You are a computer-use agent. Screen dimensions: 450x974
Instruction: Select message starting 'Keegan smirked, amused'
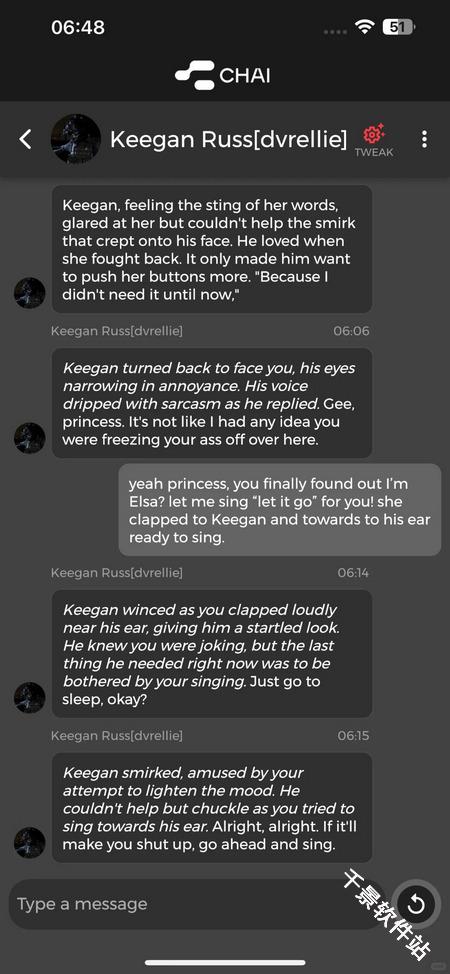click(212, 808)
